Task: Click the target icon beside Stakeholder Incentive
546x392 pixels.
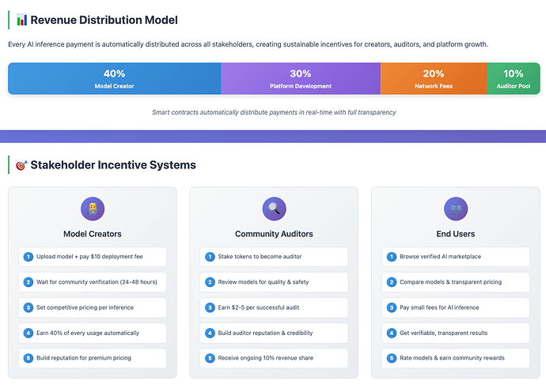Action: (x=21, y=165)
